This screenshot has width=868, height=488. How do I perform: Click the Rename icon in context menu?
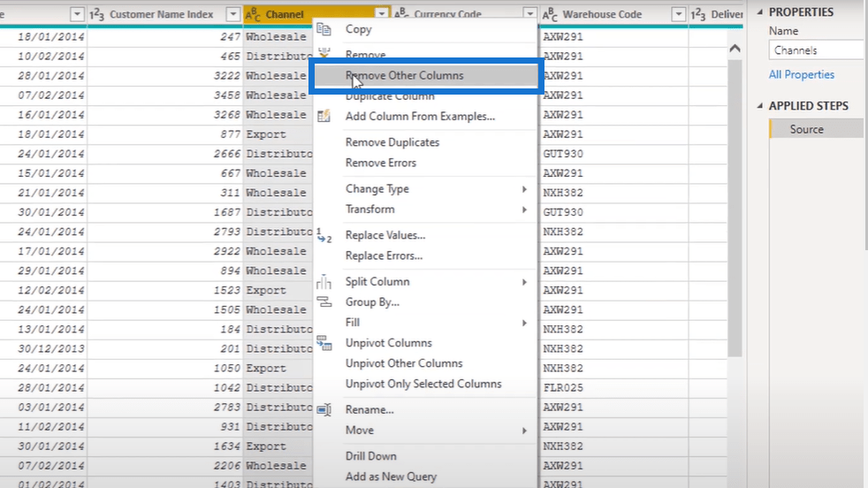pos(324,410)
